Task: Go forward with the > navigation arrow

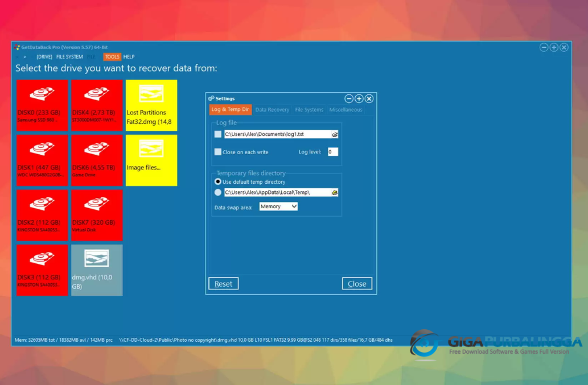Action: tap(24, 57)
